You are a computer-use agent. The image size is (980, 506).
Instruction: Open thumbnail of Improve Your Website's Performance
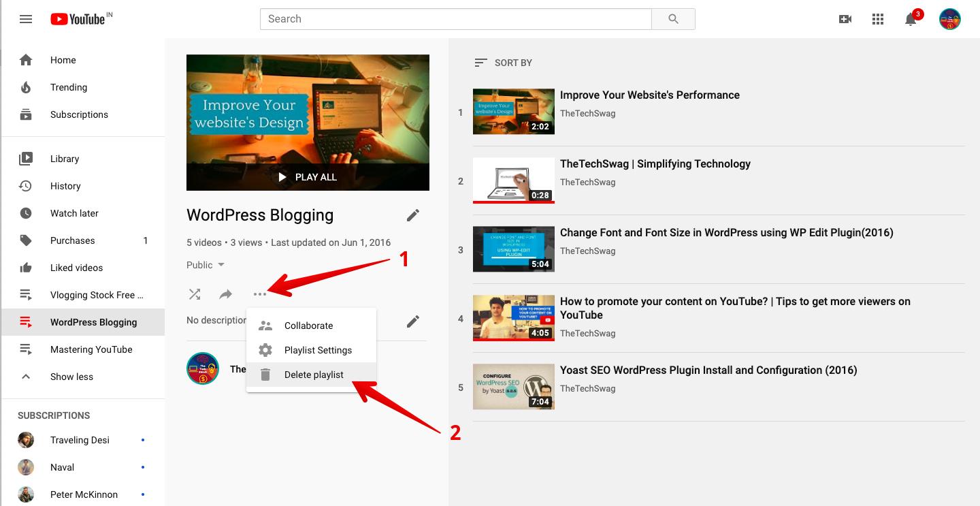pos(514,112)
